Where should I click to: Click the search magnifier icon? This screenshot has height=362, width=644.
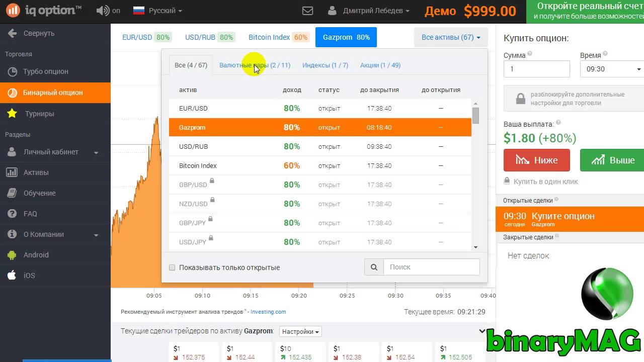374,267
